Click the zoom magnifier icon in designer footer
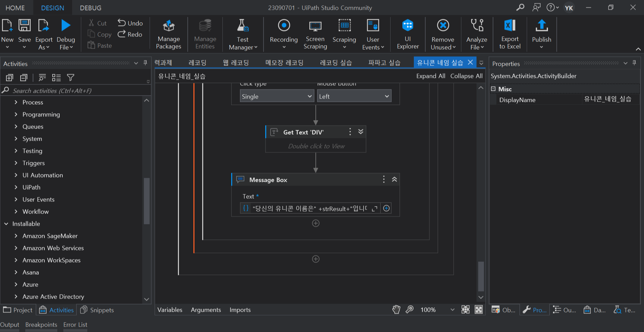The image size is (644, 332). coord(409,309)
